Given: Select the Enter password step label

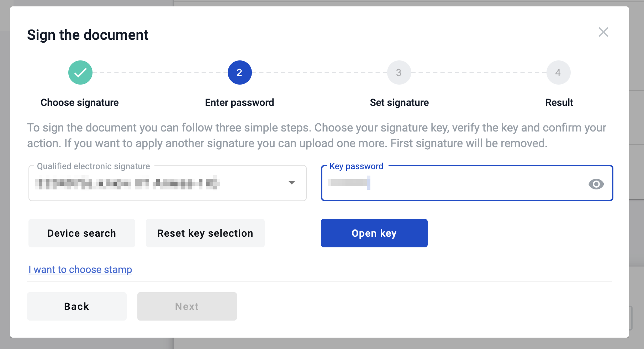Looking at the screenshot, I should [x=239, y=102].
